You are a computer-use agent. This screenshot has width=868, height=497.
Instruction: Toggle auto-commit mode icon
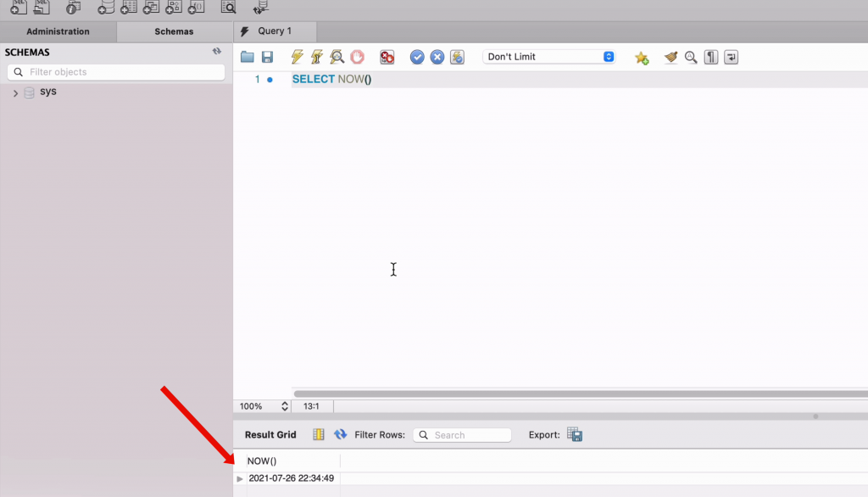point(458,57)
